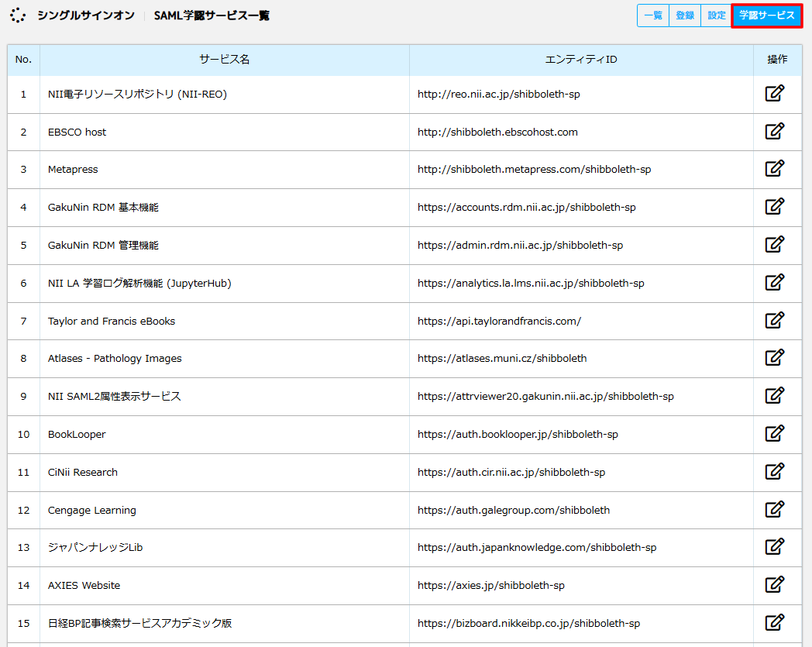This screenshot has height=647, width=812.
Task: Click entity ID auth.booklooper.jp/shibboleth-sp
Action: pyautogui.click(x=518, y=434)
